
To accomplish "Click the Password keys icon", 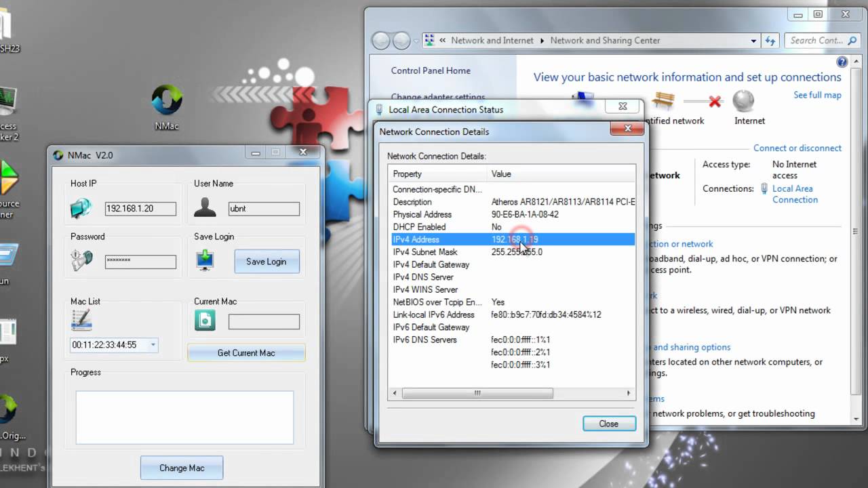I will [x=81, y=260].
